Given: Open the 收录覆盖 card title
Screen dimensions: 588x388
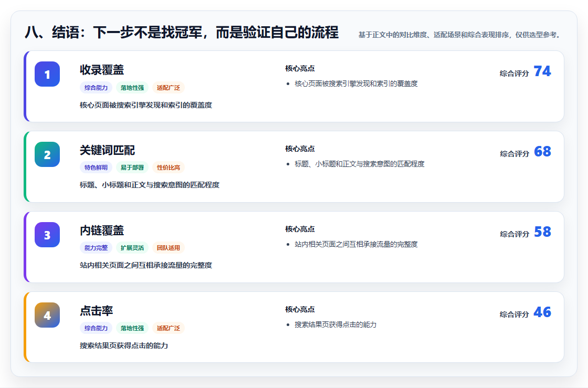Looking at the screenshot, I should 102,70.
